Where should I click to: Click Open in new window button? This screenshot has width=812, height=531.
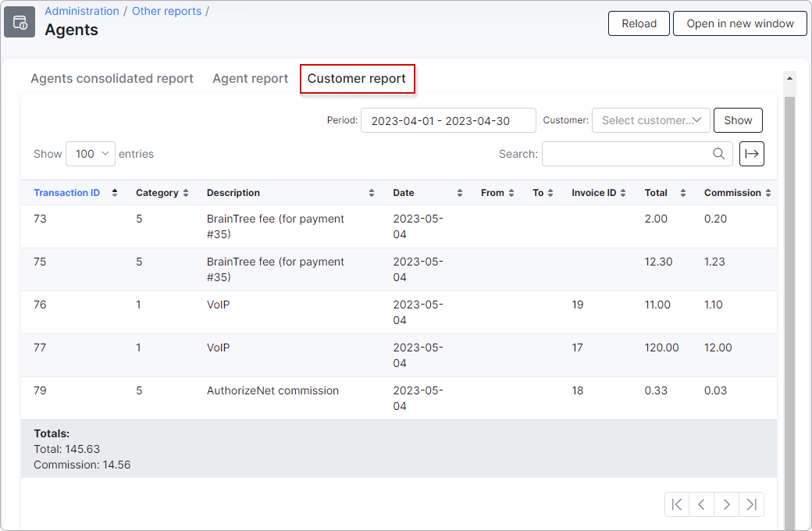[740, 23]
